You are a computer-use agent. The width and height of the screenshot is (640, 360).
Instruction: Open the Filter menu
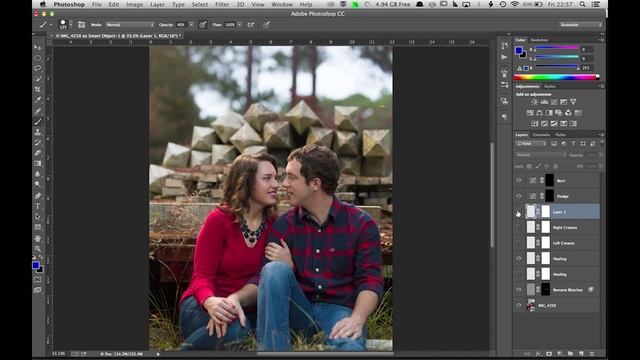tap(222, 4)
